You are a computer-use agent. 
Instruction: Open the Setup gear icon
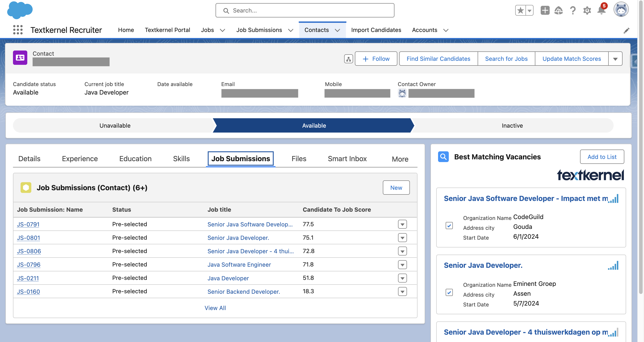tap(587, 11)
